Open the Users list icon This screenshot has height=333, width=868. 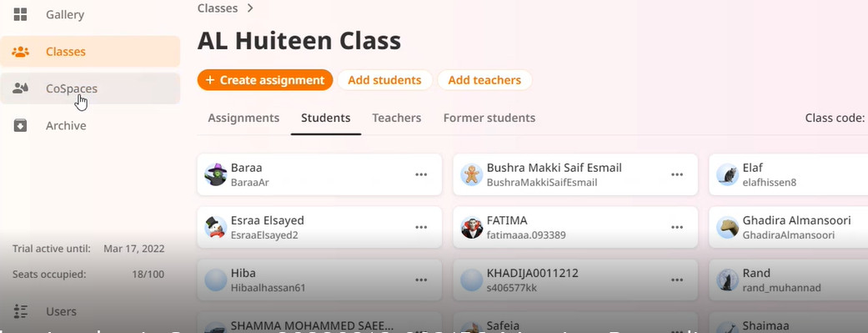(21, 311)
